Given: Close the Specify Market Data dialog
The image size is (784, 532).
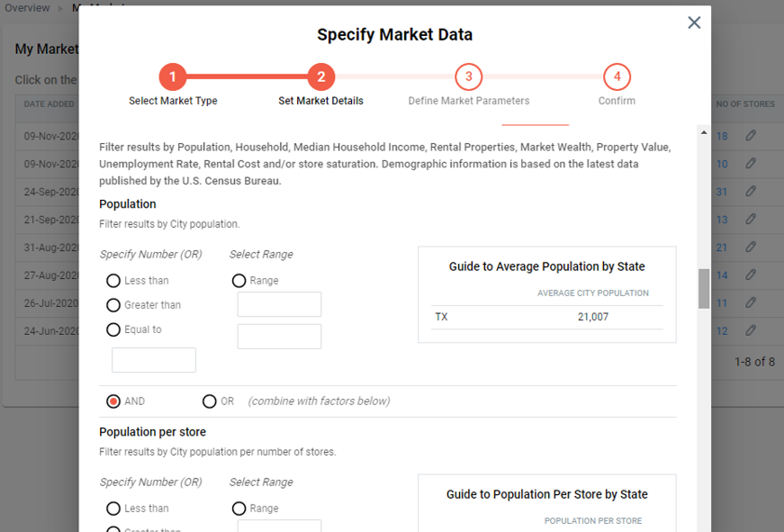Looking at the screenshot, I should click(694, 23).
